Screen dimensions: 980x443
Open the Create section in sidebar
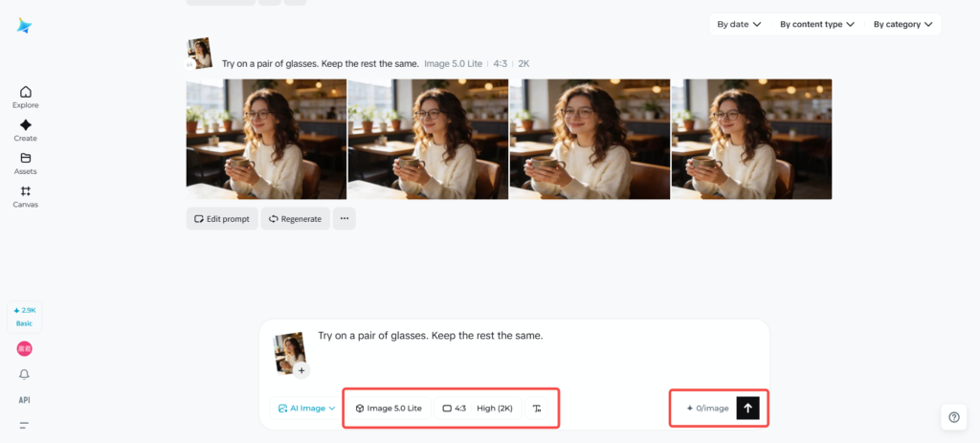[25, 130]
